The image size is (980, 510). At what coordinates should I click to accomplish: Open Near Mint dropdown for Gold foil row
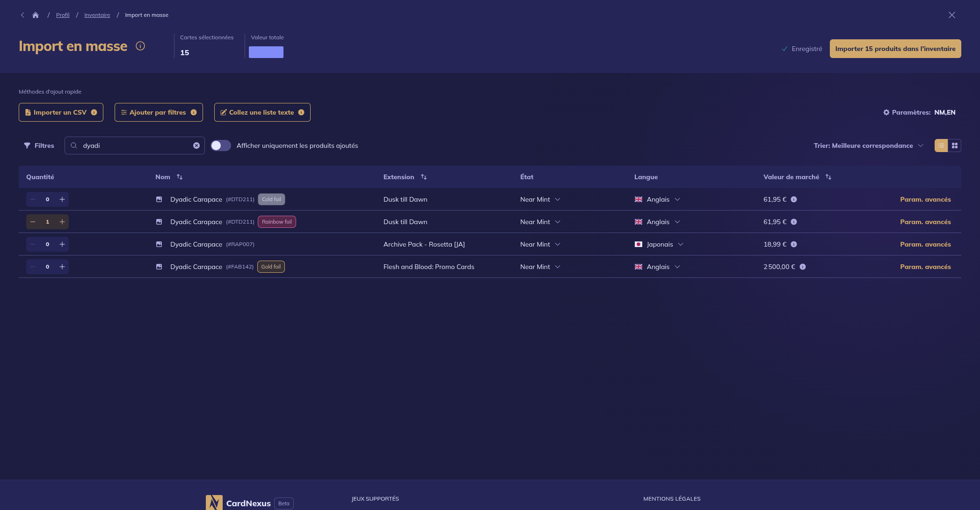558,267
